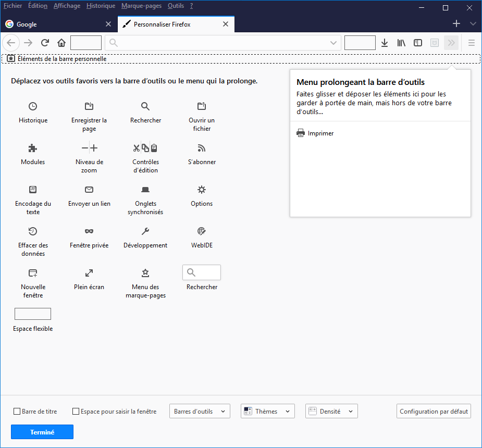Image resolution: width=482 pixels, height=448 pixels.
Task: Click the Rechercher magnifier icon in the palette
Action: pos(145,106)
